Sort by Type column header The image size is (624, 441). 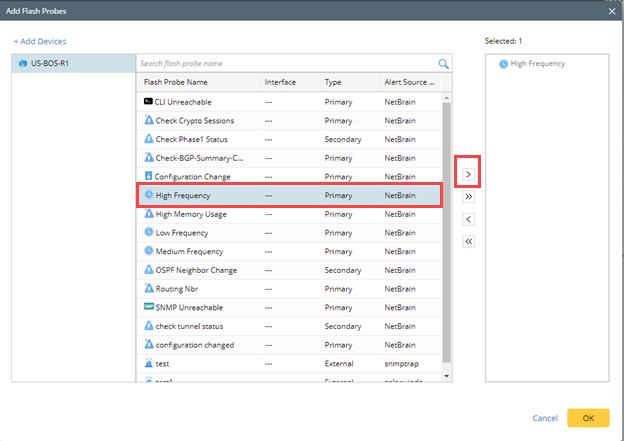coord(333,82)
